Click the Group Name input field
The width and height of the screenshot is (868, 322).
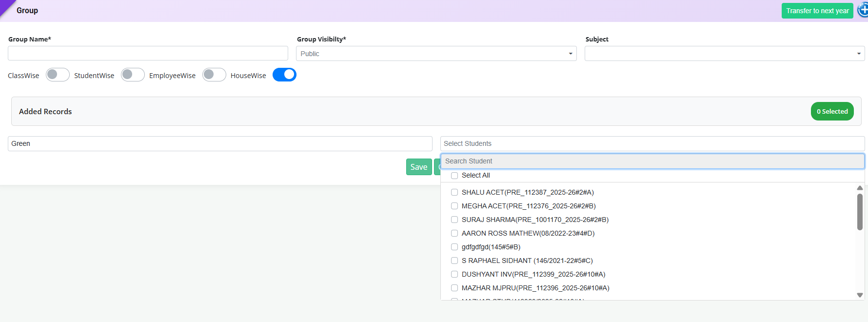pyautogui.click(x=148, y=53)
